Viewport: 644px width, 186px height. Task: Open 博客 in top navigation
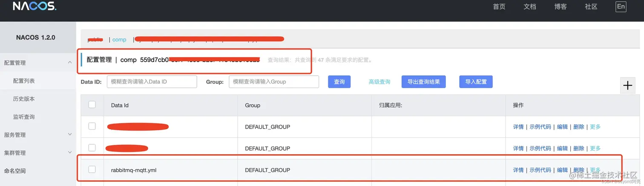click(x=561, y=6)
